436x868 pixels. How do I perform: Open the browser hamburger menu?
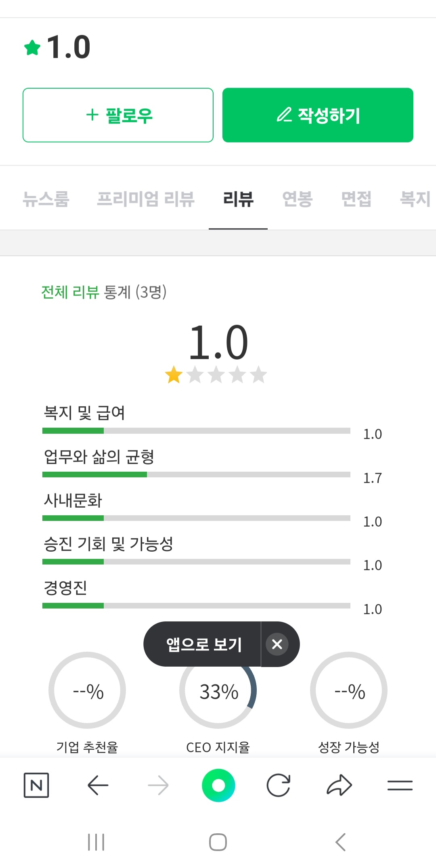400,785
